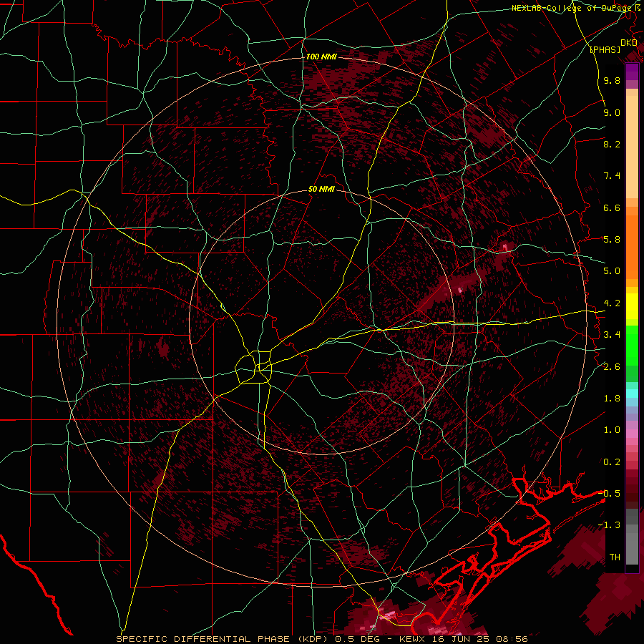Click the 6.6 scale value
644x644 pixels.
pyautogui.click(x=612, y=208)
